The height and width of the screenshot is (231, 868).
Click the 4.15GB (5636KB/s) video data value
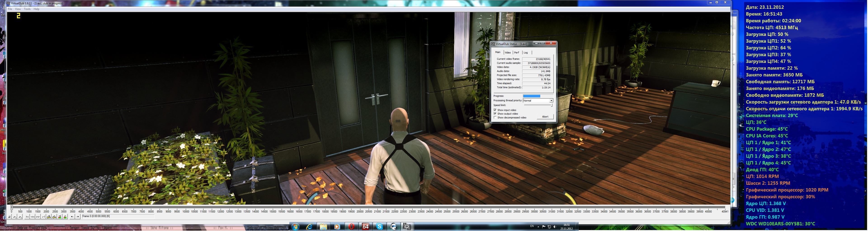(x=537, y=67)
